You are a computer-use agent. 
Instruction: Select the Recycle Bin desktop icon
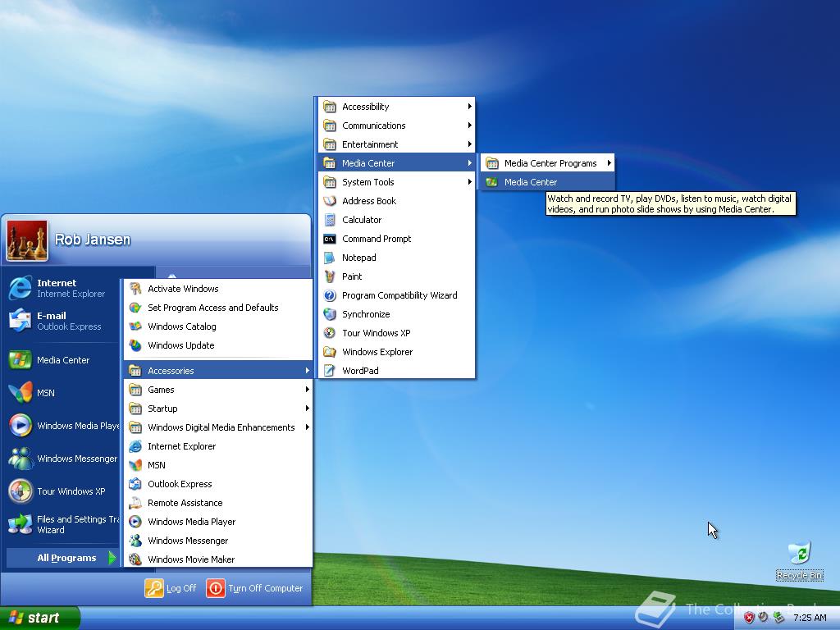(x=799, y=560)
